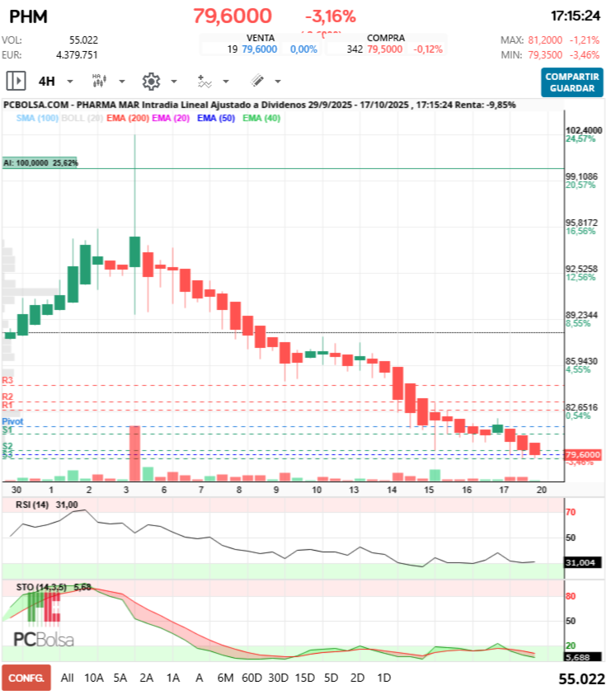
Task: Click the add indicator icon
Action: [204, 81]
